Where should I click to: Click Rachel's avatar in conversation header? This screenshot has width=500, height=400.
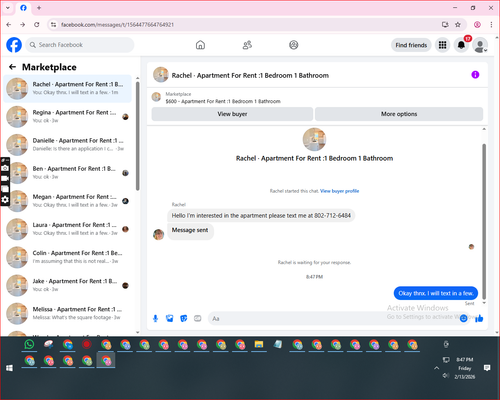161,75
